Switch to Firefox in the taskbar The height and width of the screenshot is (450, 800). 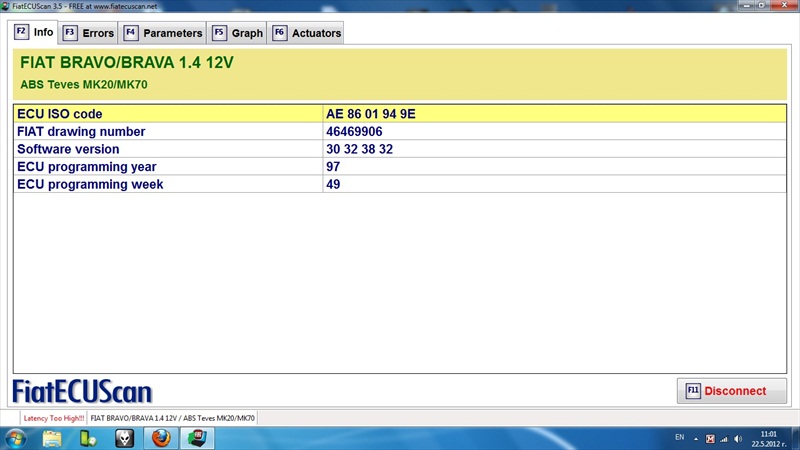click(x=160, y=438)
